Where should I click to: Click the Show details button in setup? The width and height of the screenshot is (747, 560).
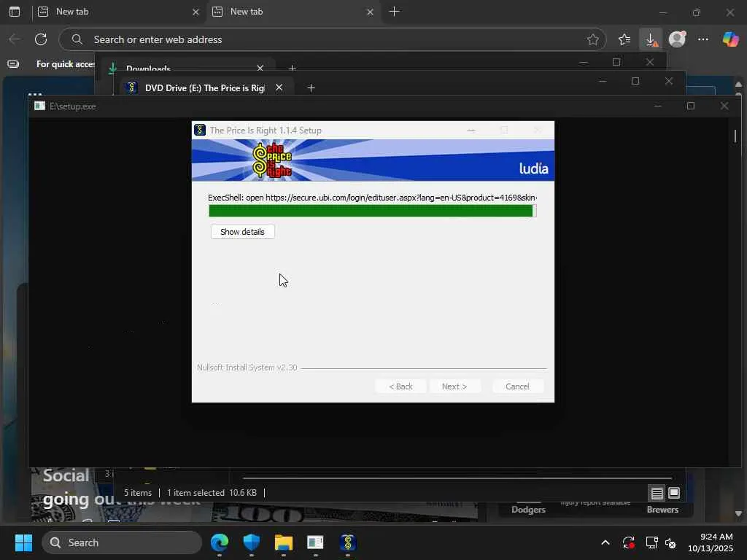(x=242, y=232)
